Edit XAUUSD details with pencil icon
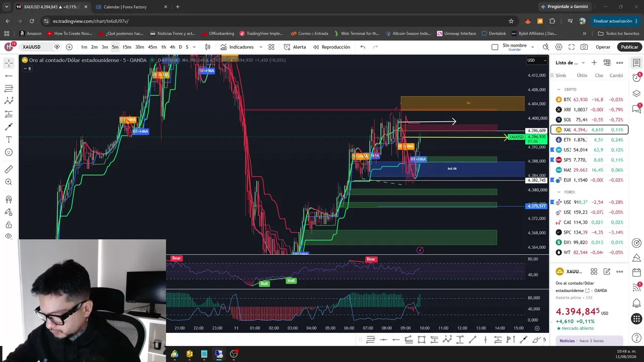 pyautogui.click(x=607, y=271)
